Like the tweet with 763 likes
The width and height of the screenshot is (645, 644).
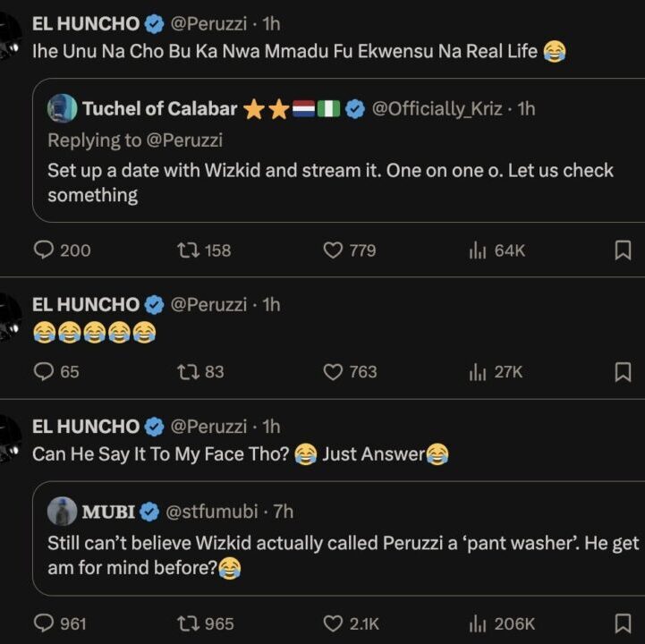[x=334, y=371]
